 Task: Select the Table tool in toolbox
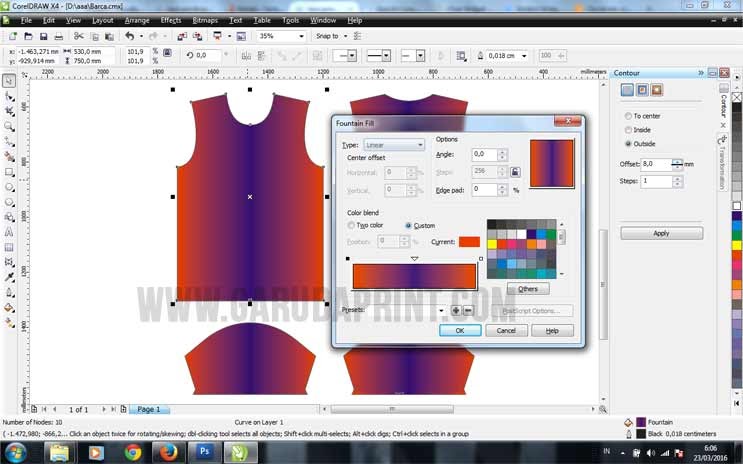coord(9,247)
